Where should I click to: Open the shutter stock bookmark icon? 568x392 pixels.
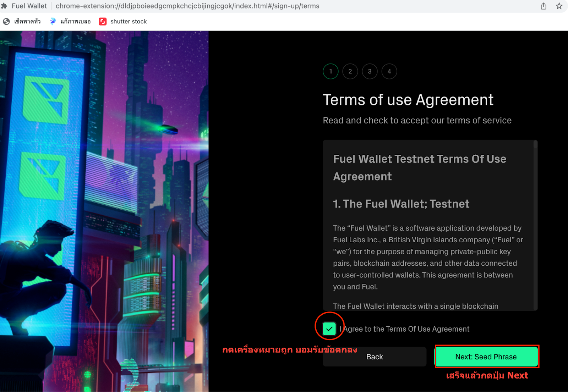pos(103,22)
